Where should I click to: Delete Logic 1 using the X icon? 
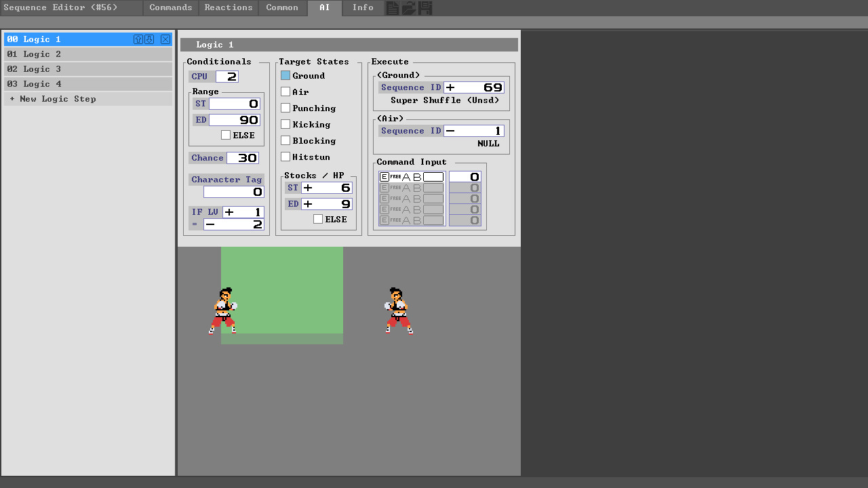click(165, 39)
